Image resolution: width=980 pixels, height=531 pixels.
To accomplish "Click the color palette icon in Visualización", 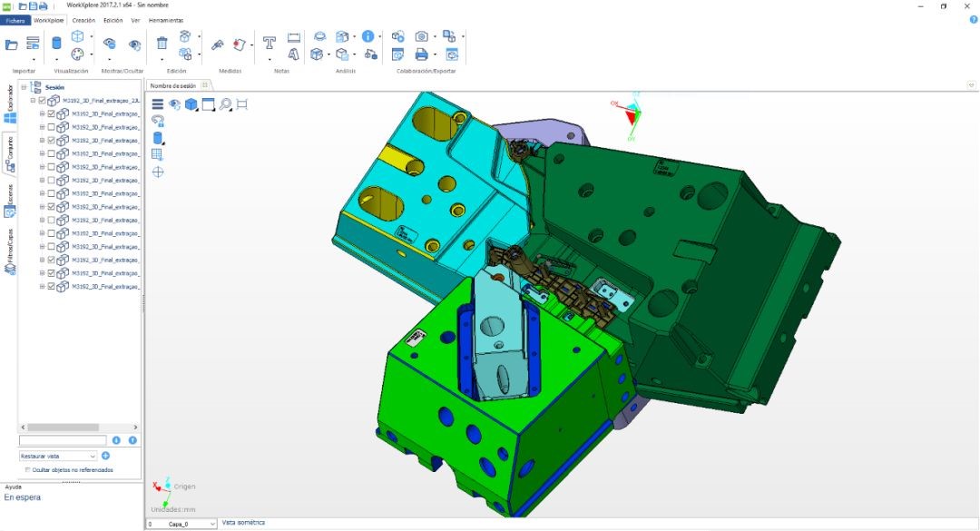I will [x=77, y=54].
